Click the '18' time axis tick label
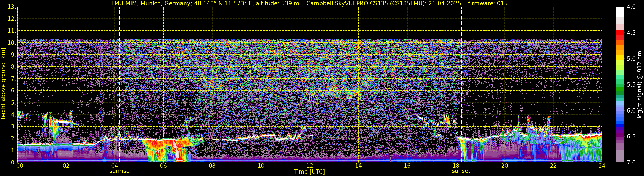 pyautogui.click(x=456, y=166)
